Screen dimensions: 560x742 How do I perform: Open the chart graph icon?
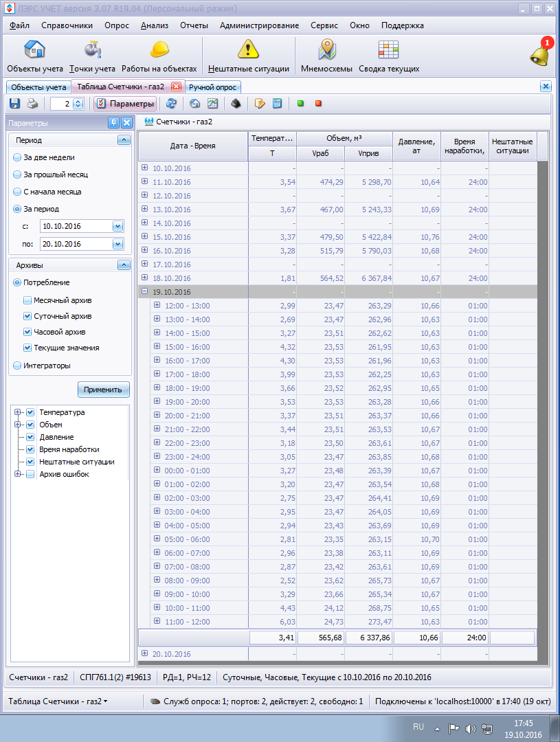[212, 103]
